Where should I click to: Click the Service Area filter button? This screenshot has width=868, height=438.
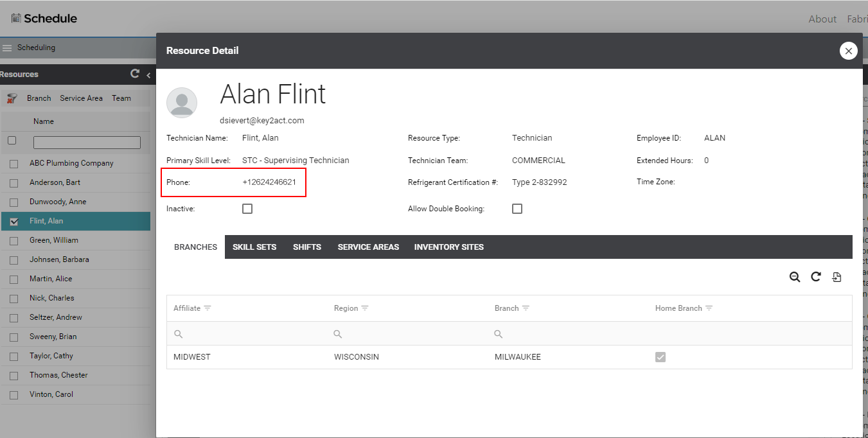(81, 98)
